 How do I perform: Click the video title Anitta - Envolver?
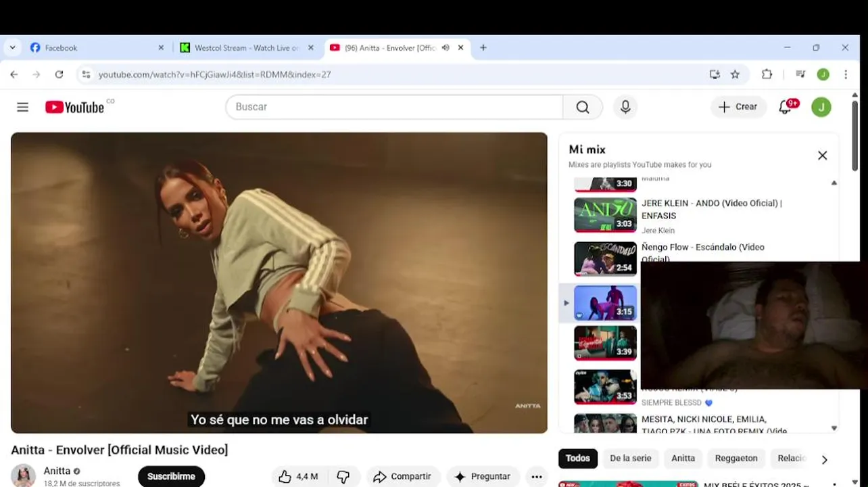pos(120,450)
